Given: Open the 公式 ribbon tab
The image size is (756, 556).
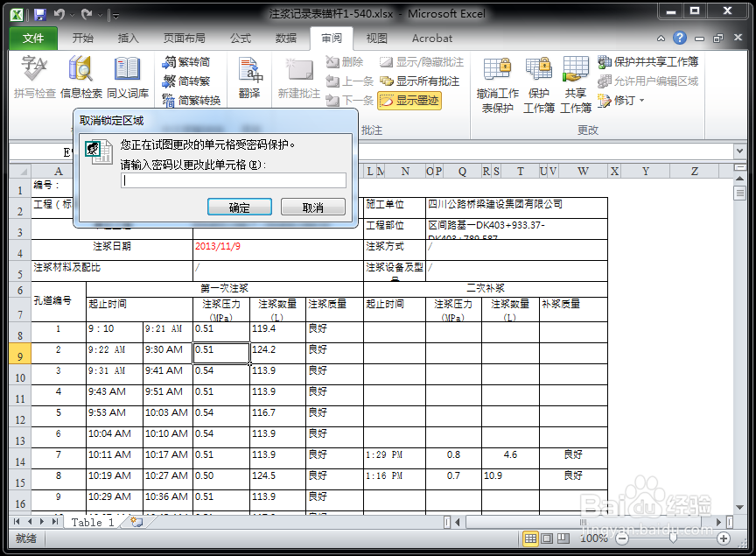Looking at the screenshot, I should pyautogui.click(x=239, y=39).
